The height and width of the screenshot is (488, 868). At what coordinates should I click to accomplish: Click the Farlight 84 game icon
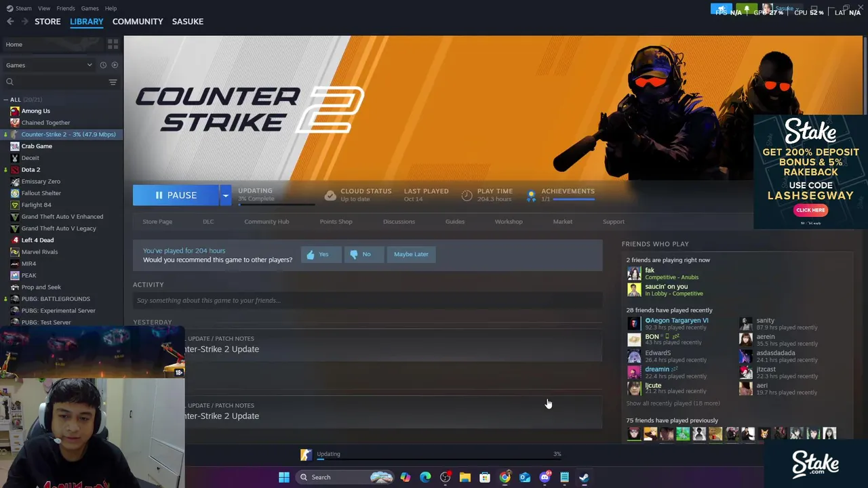click(x=15, y=205)
